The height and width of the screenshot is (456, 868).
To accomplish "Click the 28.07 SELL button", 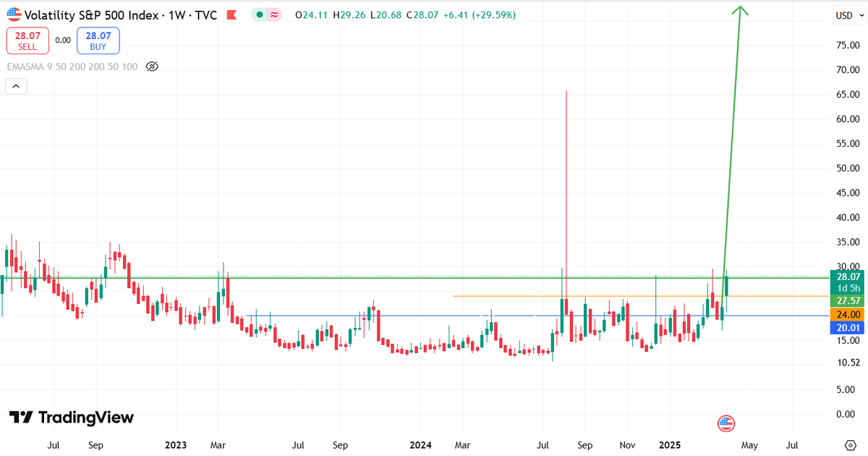I will point(27,41).
